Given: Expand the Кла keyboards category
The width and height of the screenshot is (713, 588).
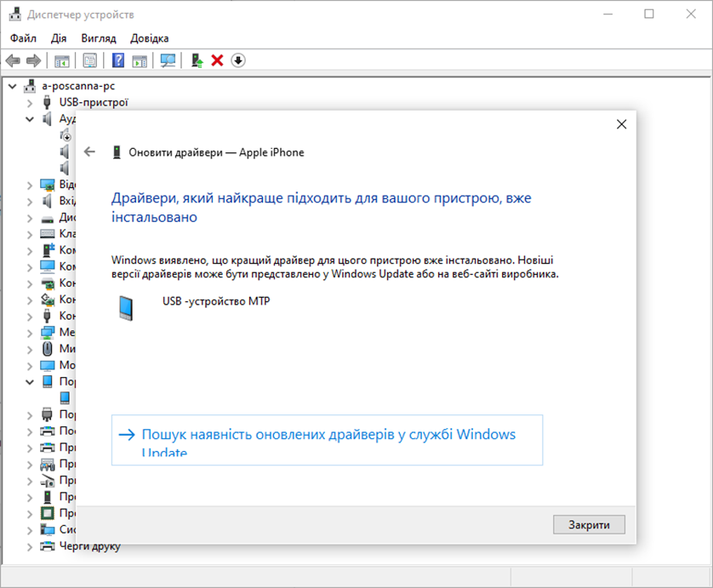Looking at the screenshot, I should 30,235.
